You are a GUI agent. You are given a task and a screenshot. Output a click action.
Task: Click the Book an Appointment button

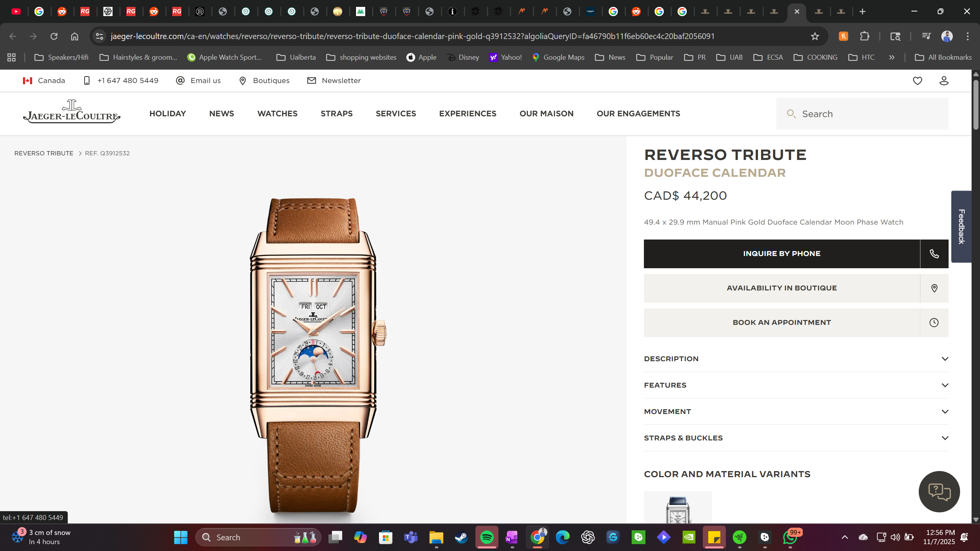(x=781, y=323)
